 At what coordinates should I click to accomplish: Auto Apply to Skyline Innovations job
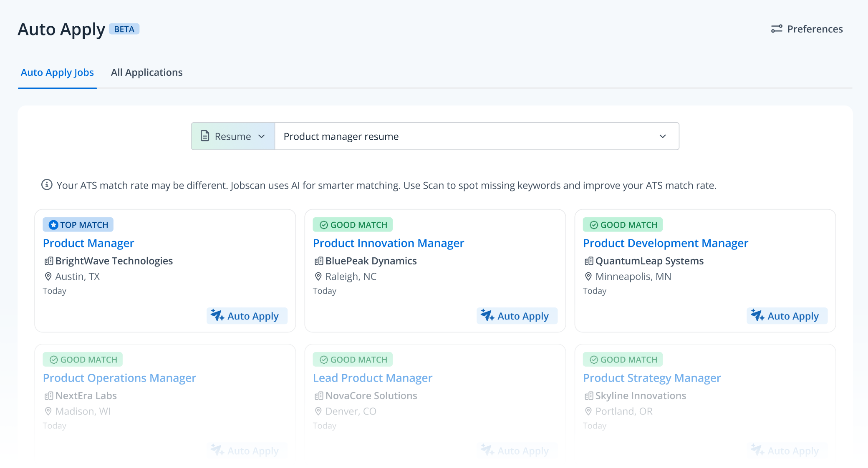coord(787,450)
